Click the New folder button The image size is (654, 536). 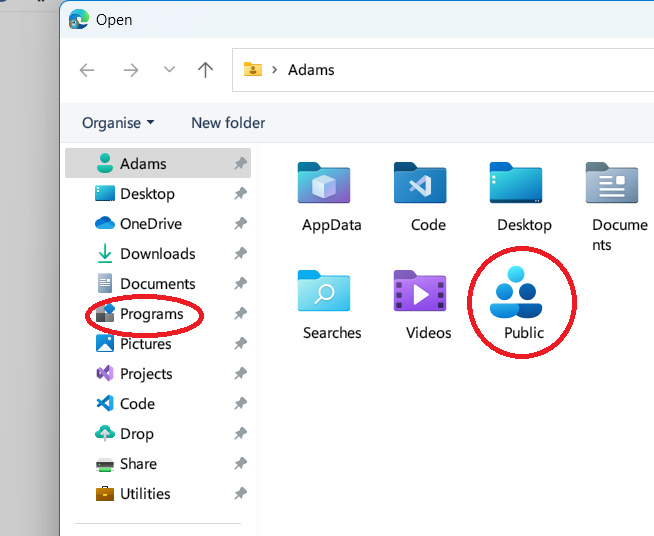coord(228,123)
